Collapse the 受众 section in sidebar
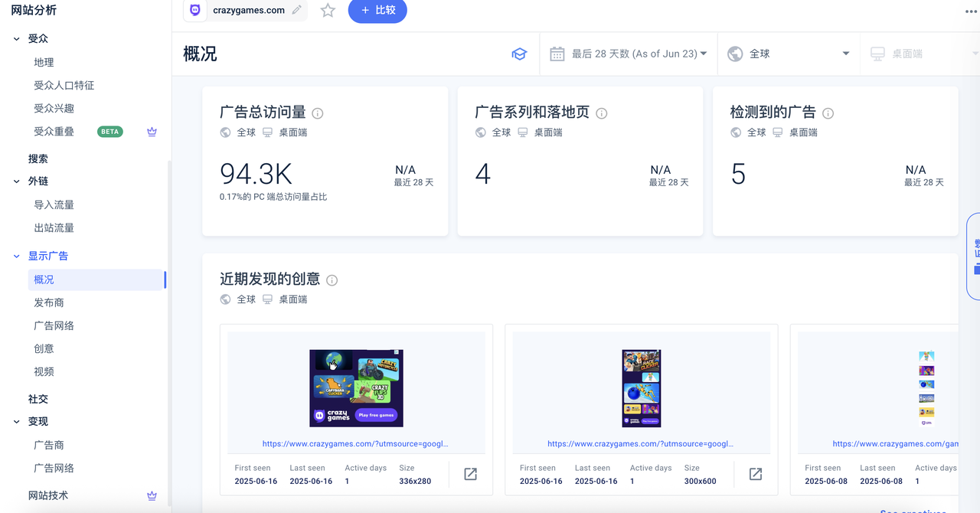 17,39
